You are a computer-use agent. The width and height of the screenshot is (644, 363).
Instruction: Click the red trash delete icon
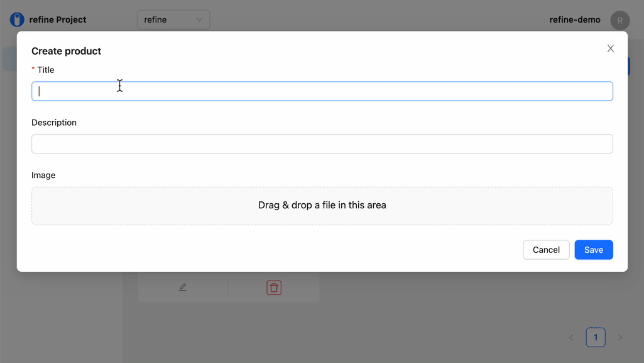click(x=274, y=288)
